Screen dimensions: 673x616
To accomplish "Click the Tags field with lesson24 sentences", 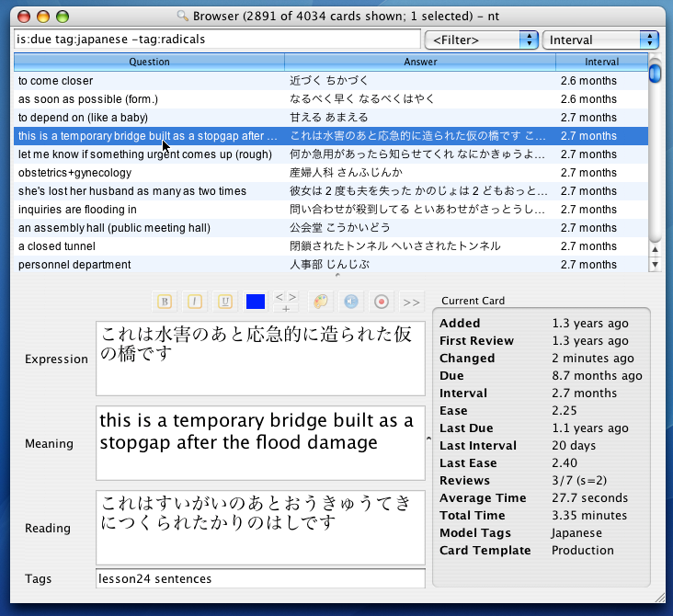I will pos(260,578).
